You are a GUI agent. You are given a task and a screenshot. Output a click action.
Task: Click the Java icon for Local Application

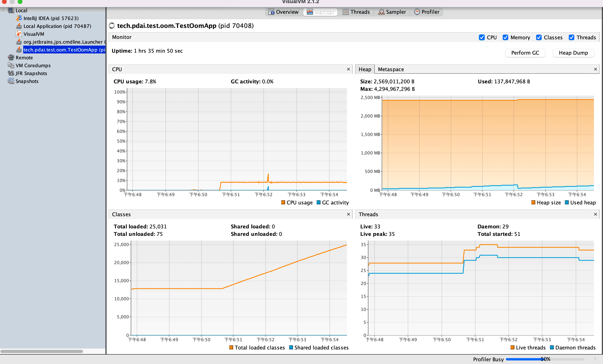click(x=19, y=26)
